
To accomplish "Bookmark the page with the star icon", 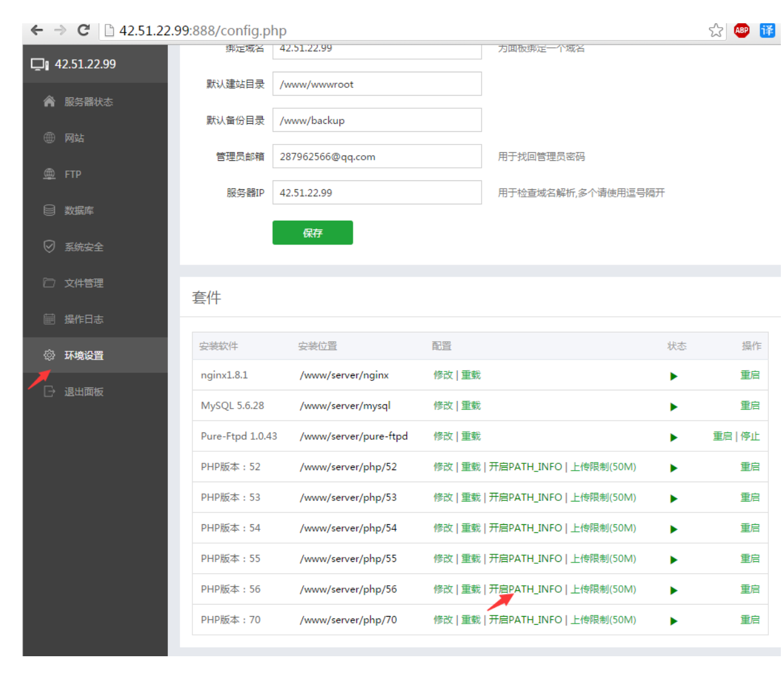I will point(715,30).
